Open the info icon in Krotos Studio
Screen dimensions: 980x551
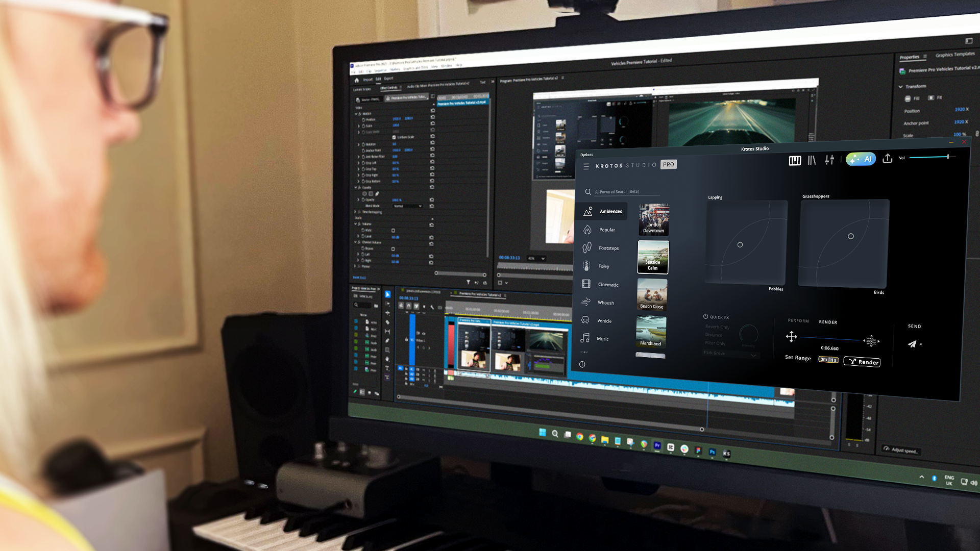click(x=582, y=364)
